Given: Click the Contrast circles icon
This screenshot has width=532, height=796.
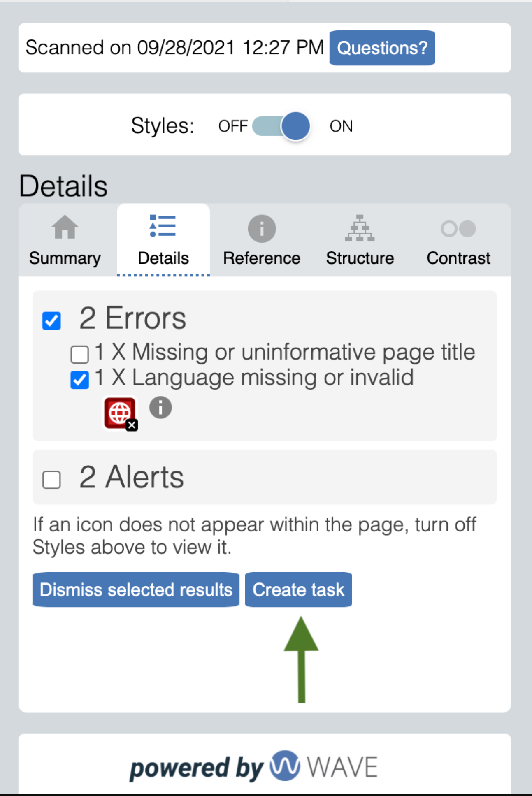Looking at the screenshot, I should [458, 229].
